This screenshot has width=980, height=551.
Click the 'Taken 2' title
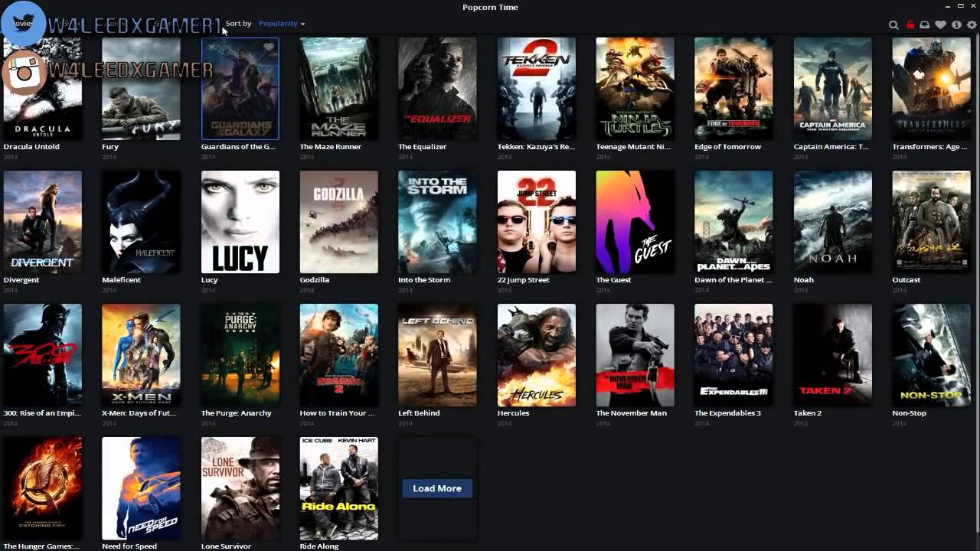808,412
